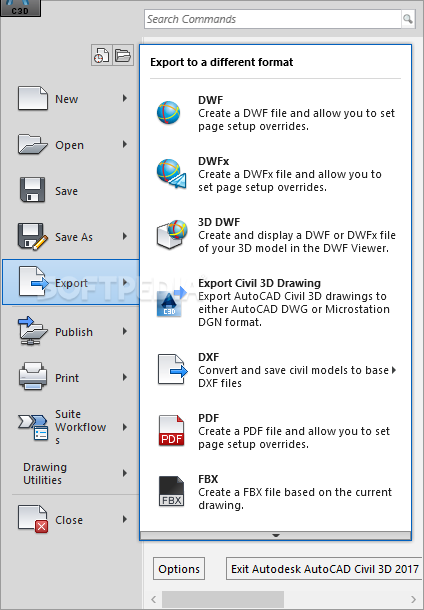
Task: Click the Suite Workflows icon
Action: point(33,427)
